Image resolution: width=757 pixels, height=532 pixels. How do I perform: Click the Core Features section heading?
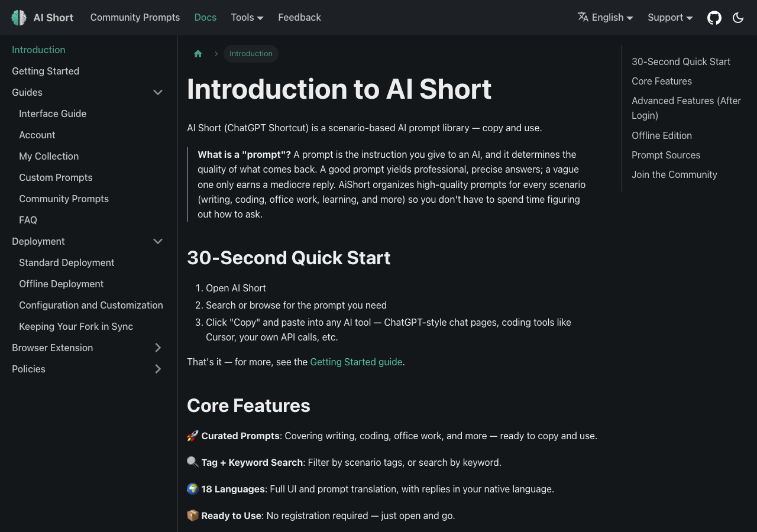pyautogui.click(x=248, y=406)
